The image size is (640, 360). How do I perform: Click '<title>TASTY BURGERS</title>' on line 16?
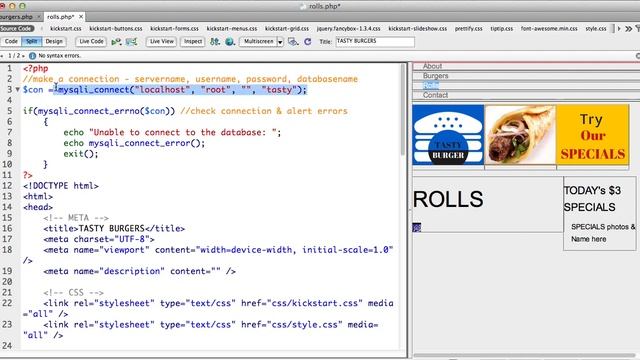point(114,228)
